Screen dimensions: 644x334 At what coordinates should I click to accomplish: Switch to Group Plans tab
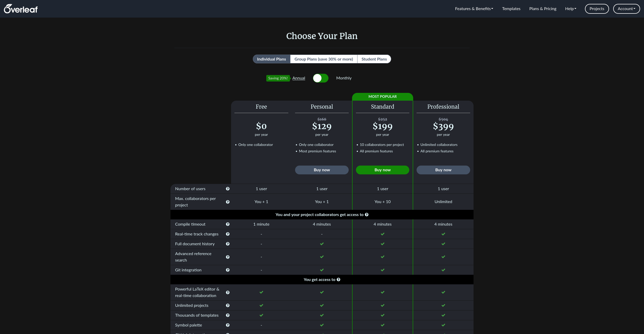point(324,59)
